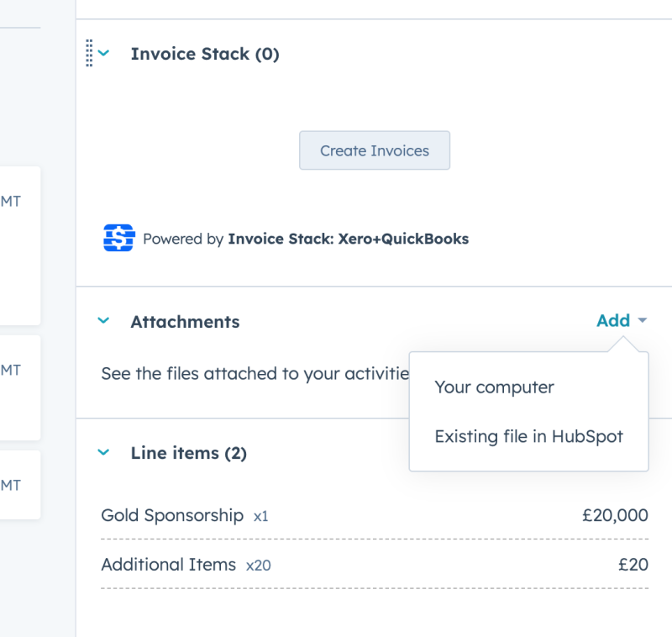The width and height of the screenshot is (672, 637).
Task: Select the Gold Sponsorship line item
Action: pos(172,515)
